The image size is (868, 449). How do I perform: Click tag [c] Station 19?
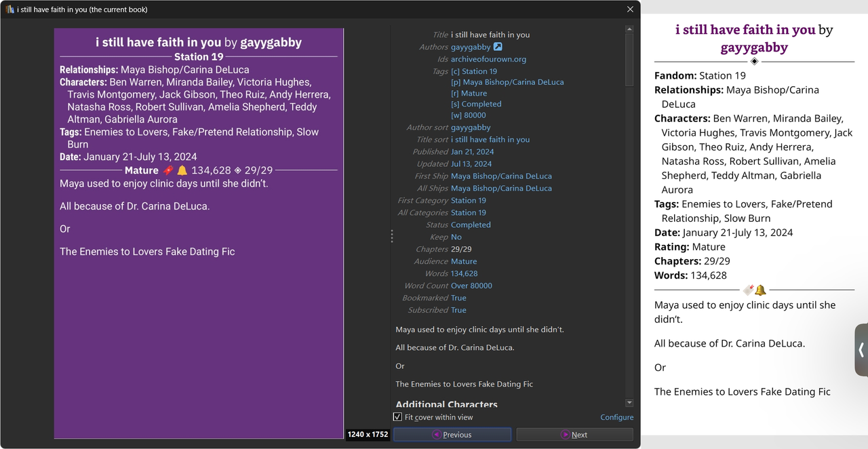[474, 71]
